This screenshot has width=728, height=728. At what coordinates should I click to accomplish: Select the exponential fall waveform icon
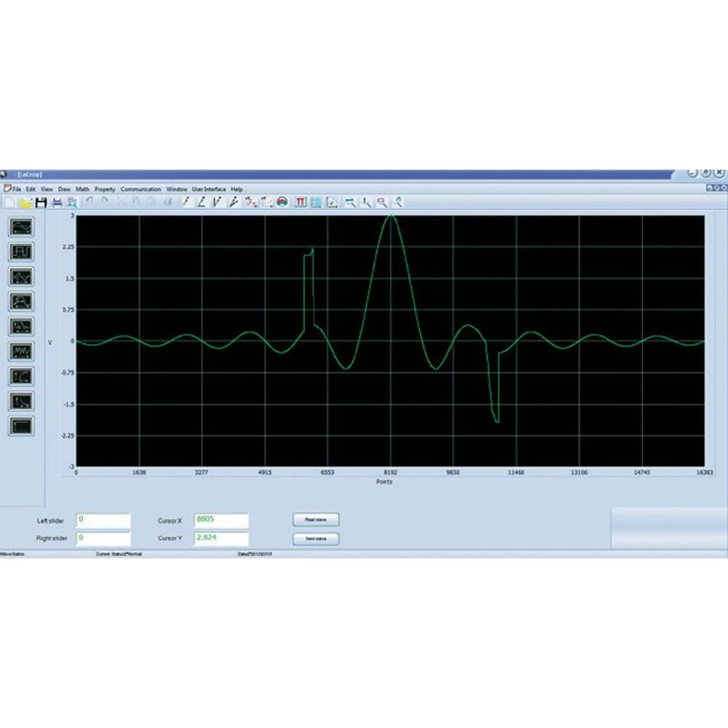click(x=21, y=400)
